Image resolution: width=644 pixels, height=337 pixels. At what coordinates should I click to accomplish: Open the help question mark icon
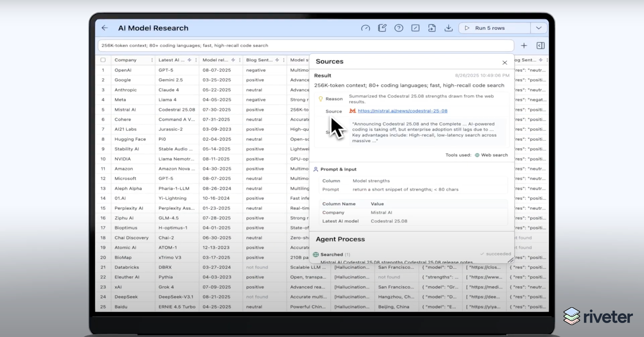399,28
